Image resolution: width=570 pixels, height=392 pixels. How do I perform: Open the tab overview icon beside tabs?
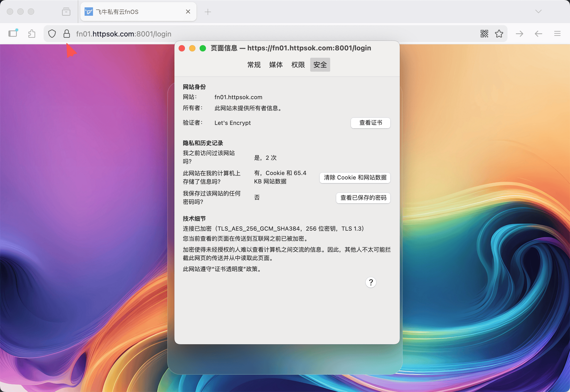pos(66,12)
